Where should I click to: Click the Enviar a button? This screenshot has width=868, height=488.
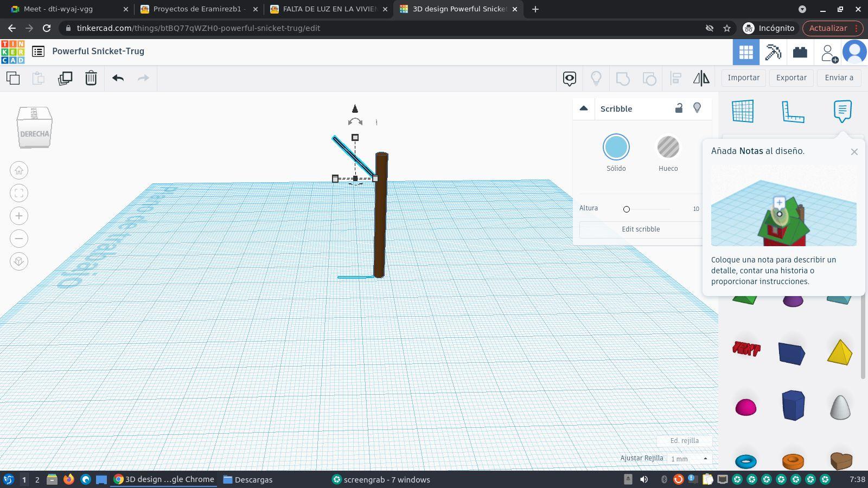tap(839, 78)
